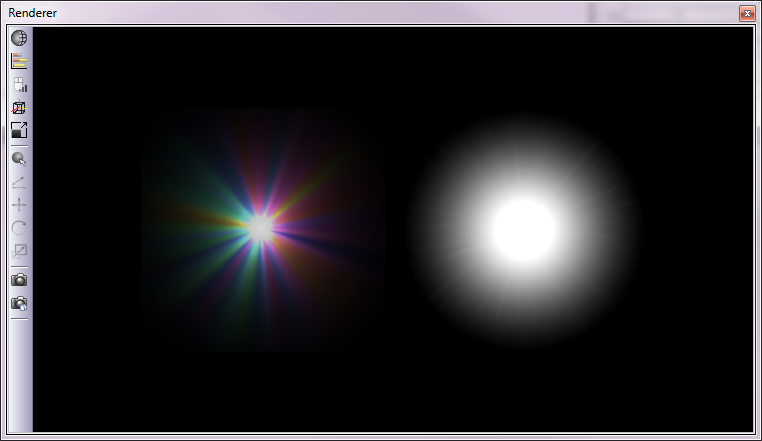Click the colored stacked bars icon
The image size is (762, 441).
(x=19, y=61)
